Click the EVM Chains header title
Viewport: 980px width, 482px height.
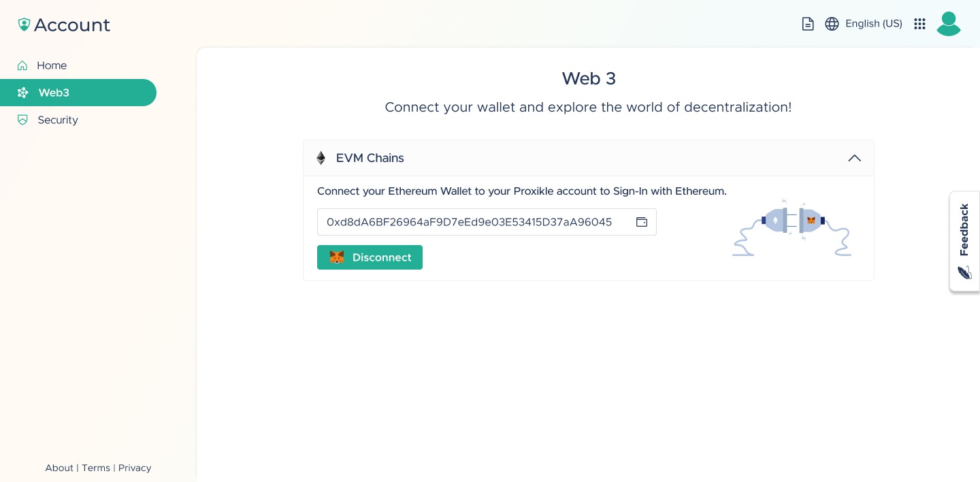coord(370,158)
